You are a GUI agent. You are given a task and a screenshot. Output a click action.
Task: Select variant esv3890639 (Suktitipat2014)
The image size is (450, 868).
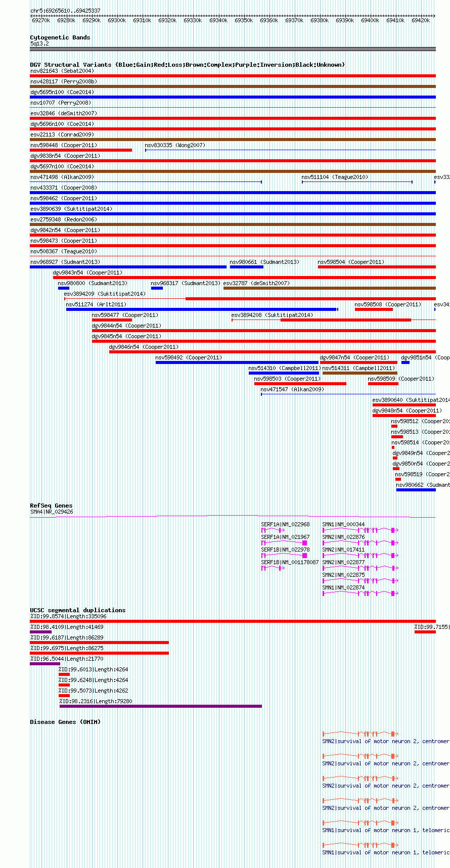[233, 213]
